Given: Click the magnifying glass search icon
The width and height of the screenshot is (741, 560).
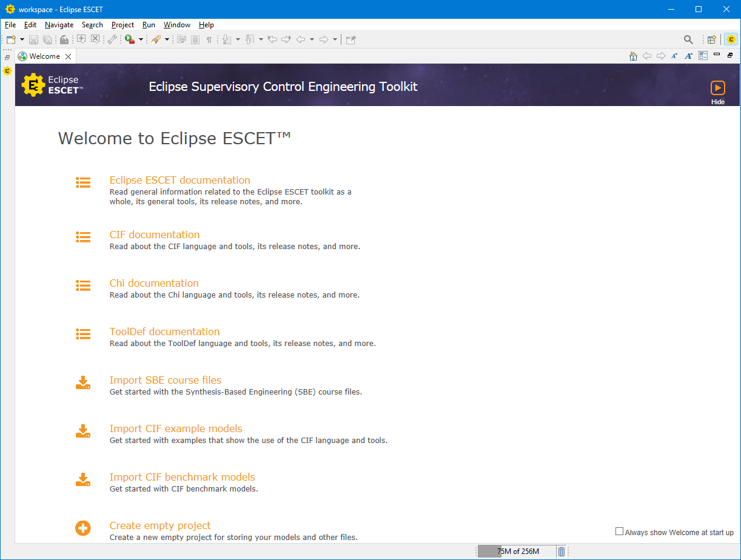Looking at the screenshot, I should [688, 39].
